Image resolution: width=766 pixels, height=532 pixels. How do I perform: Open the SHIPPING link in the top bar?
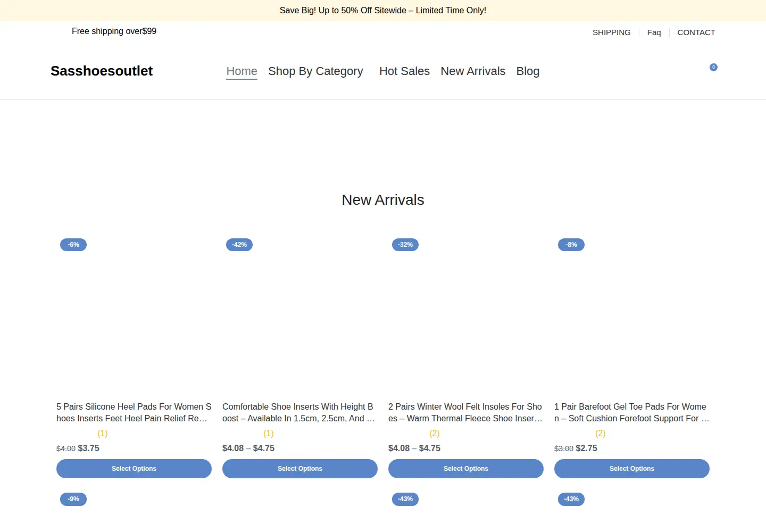point(612,32)
